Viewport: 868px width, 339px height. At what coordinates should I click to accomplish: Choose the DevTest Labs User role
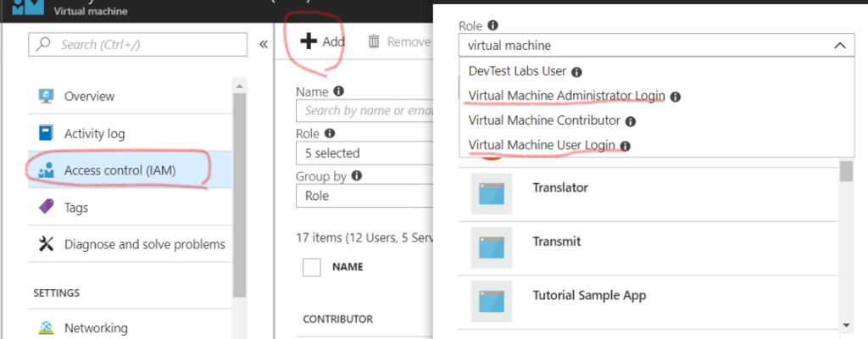pos(517,71)
